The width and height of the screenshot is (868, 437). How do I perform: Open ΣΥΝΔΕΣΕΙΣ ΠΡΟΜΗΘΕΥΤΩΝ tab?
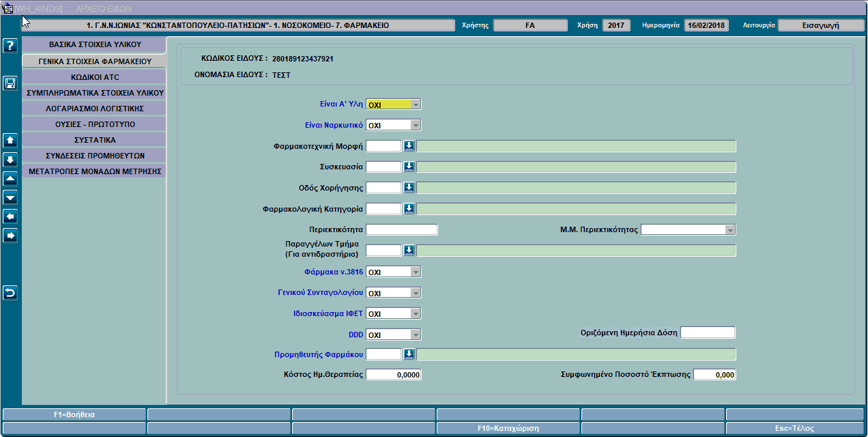[94, 155]
